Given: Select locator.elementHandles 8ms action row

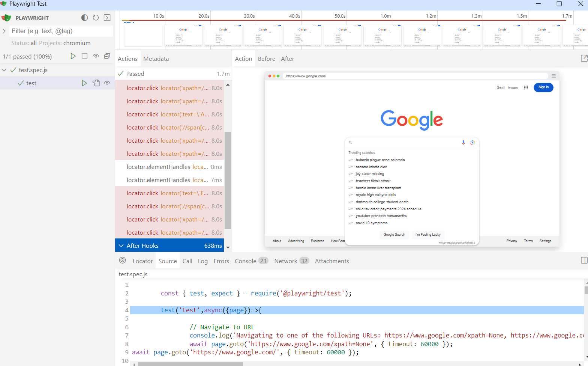Looking at the screenshot, I should (x=169, y=167).
